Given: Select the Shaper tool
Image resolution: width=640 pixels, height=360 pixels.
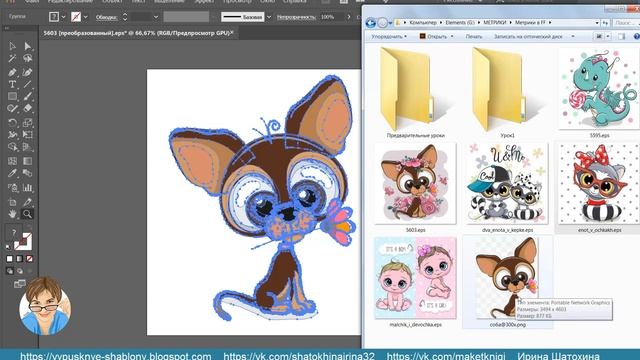Looking at the screenshot, I should [x=12, y=109].
